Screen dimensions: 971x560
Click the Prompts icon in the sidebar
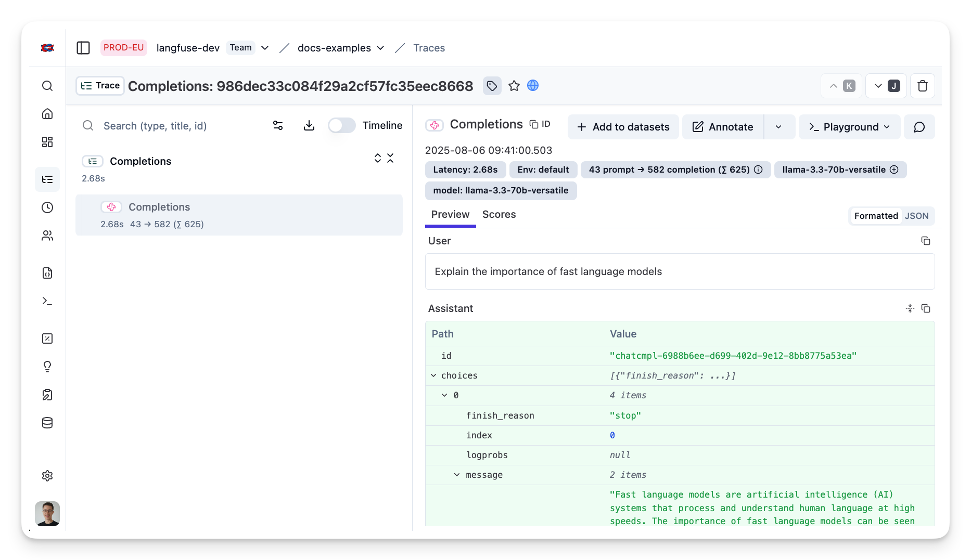47,273
